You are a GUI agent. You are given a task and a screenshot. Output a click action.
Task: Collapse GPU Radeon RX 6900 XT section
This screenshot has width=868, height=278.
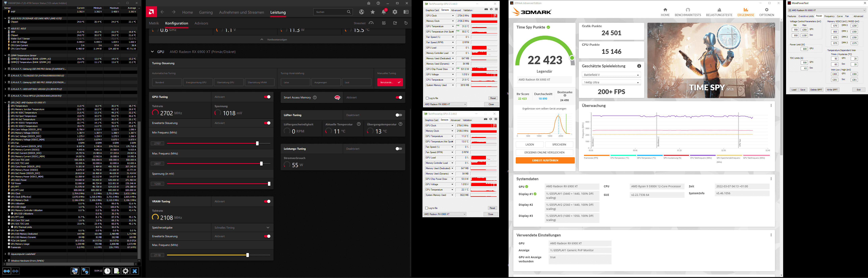coord(152,52)
